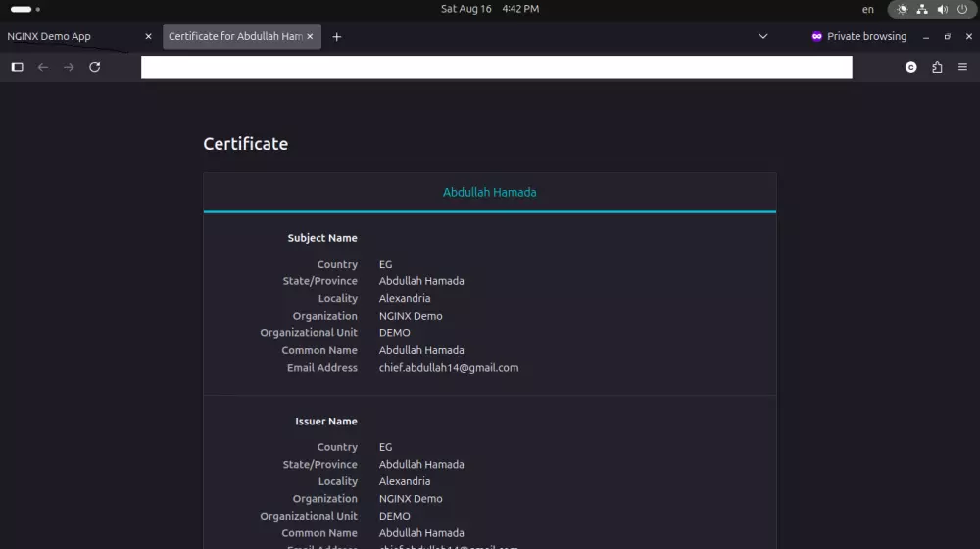
Task: Click the round account icon in toolbar
Action: (911, 67)
